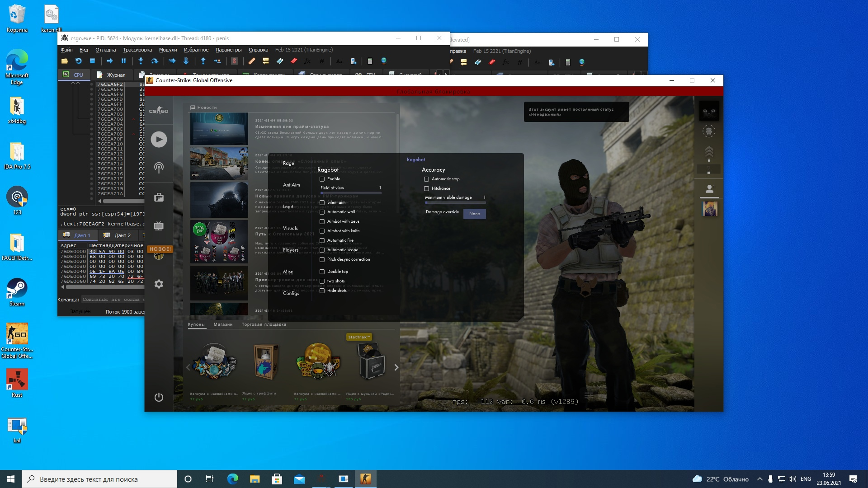
Task: Toggle Automatic fire checkbox
Action: (x=322, y=240)
